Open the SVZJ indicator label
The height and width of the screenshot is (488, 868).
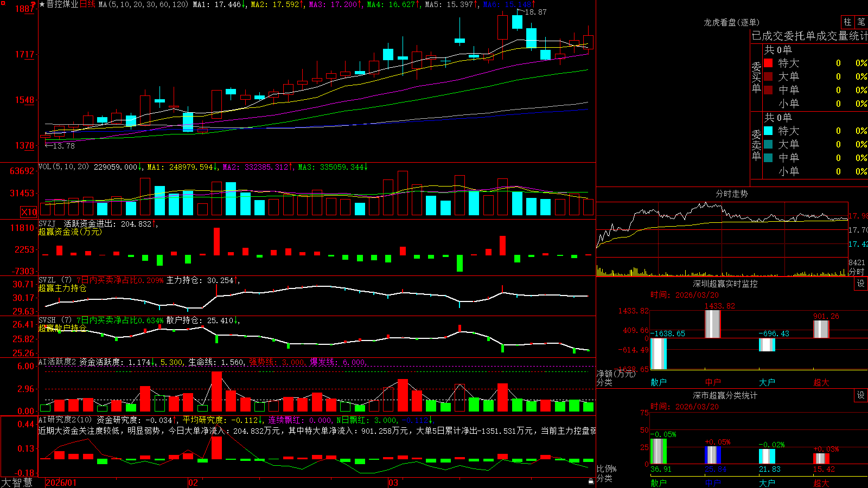coord(47,223)
